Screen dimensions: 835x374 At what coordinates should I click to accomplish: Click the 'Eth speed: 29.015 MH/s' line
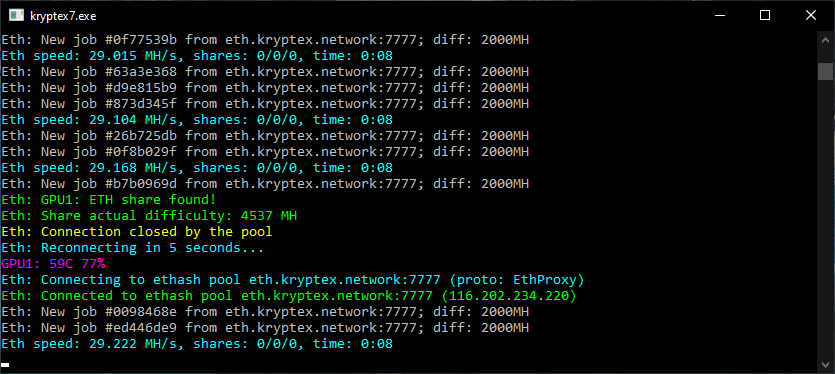(197, 56)
